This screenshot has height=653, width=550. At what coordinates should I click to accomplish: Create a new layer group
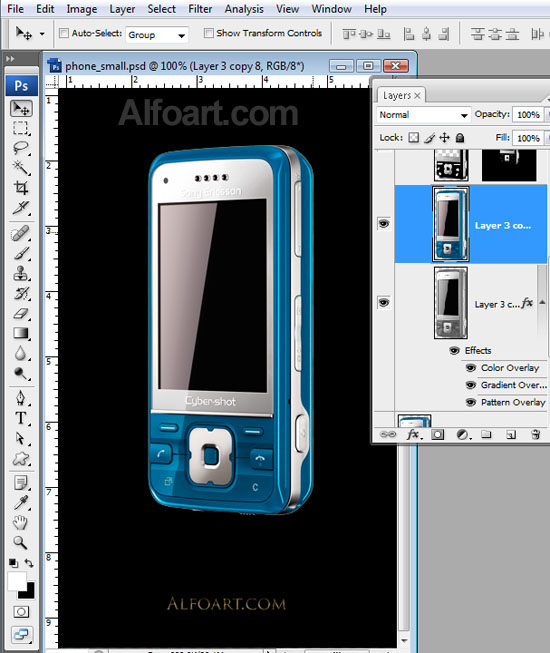(x=486, y=435)
